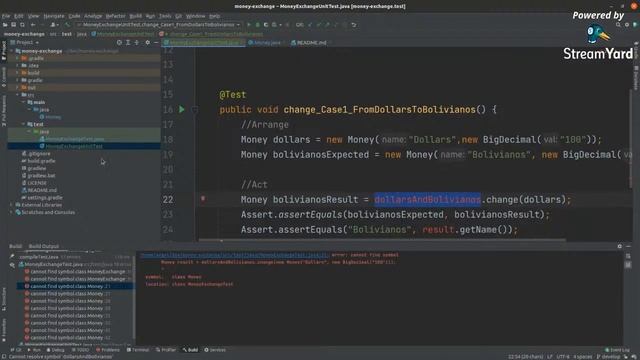Open the Help menu
The height and width of the screenshot is (360, 640).
(215, 16)
